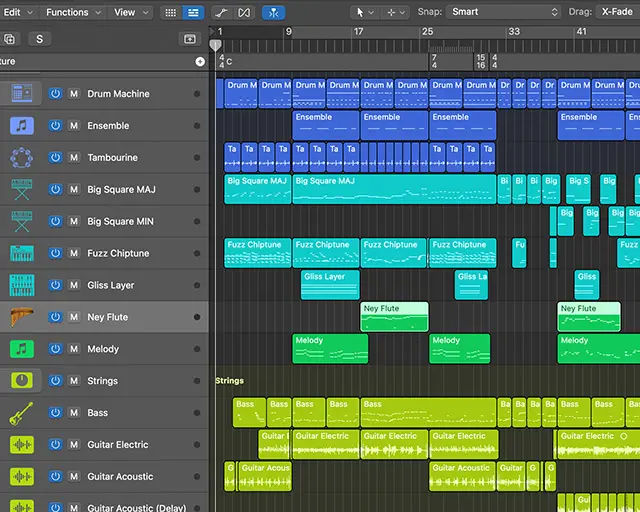640x512 pixels.
Task: Click the Bass guitar track icon
Action: point(21,413)
